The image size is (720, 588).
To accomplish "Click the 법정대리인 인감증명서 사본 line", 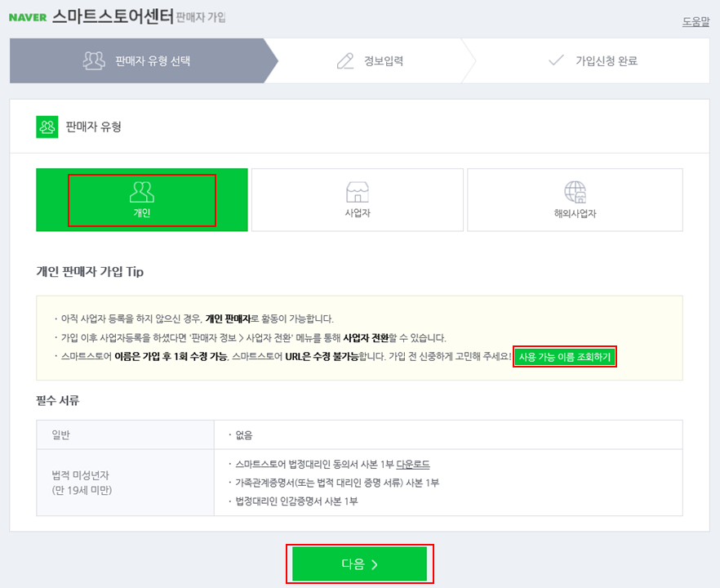I will 296,501.
